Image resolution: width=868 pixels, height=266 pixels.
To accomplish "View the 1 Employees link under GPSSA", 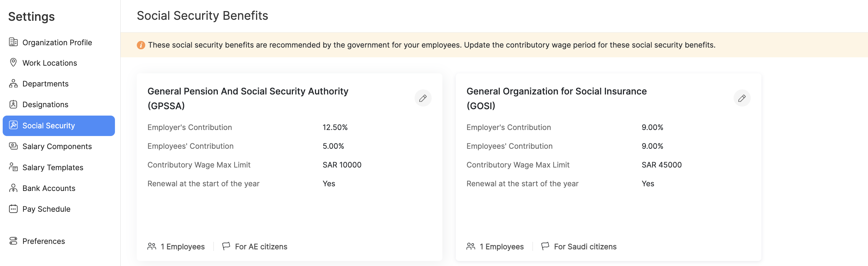I will point(182,247).
